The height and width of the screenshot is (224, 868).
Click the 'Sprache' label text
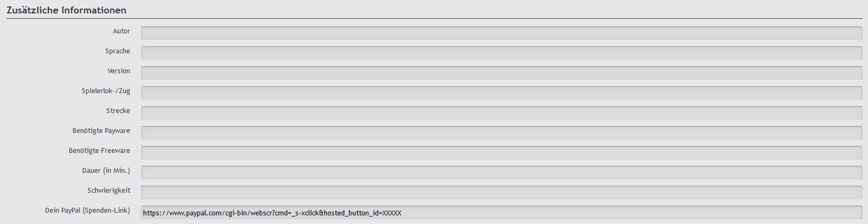(118, 51)
